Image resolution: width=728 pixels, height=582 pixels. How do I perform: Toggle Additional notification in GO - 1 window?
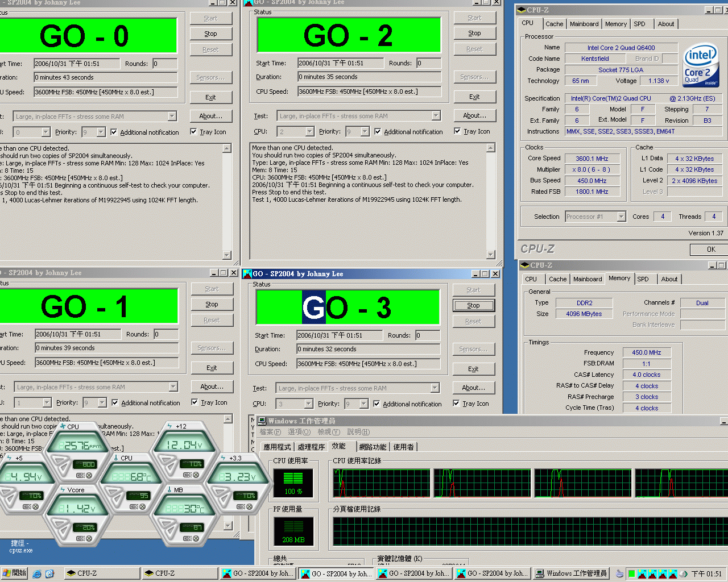pyautogui.click(x=115, y=402)
